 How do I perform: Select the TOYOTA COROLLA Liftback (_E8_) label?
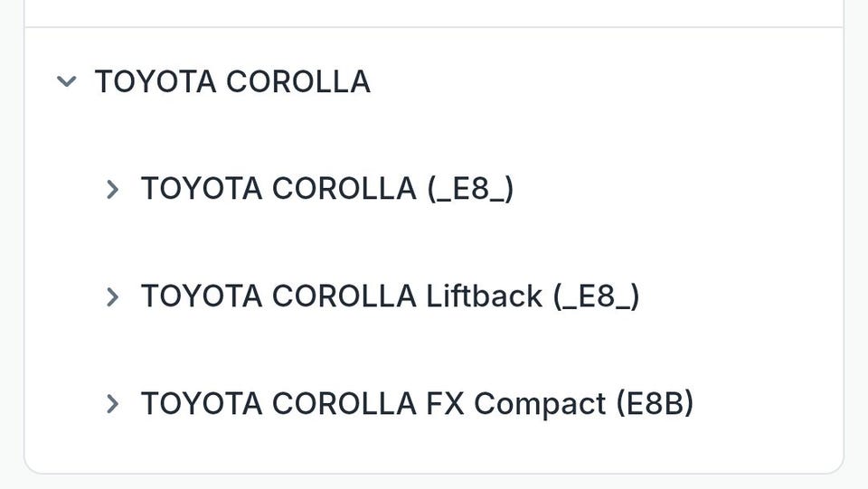390,296
